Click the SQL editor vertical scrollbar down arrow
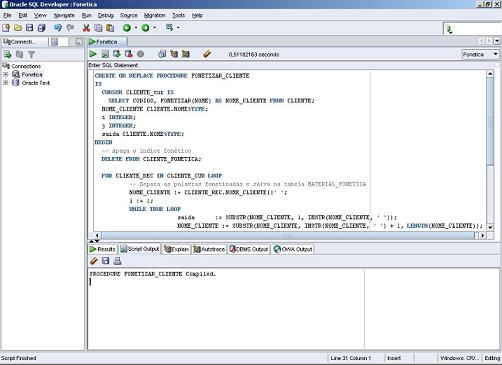Screen dimensions: 502x365 490,227
